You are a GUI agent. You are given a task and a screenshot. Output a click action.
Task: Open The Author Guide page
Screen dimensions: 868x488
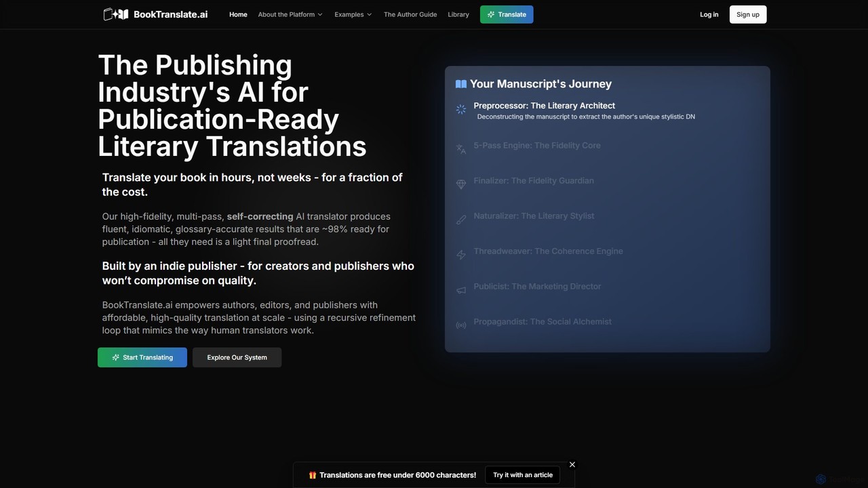tap(410, 14)
